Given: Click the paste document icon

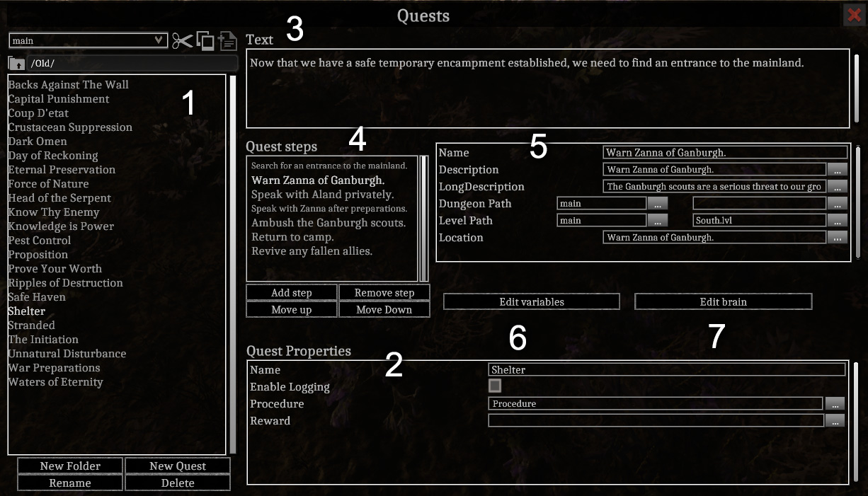Looking at the screenshot, I should (x=227, y=41).
